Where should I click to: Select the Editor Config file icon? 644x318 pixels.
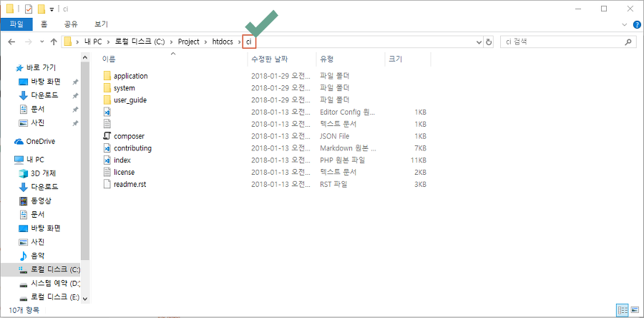(x=107, y=112)
